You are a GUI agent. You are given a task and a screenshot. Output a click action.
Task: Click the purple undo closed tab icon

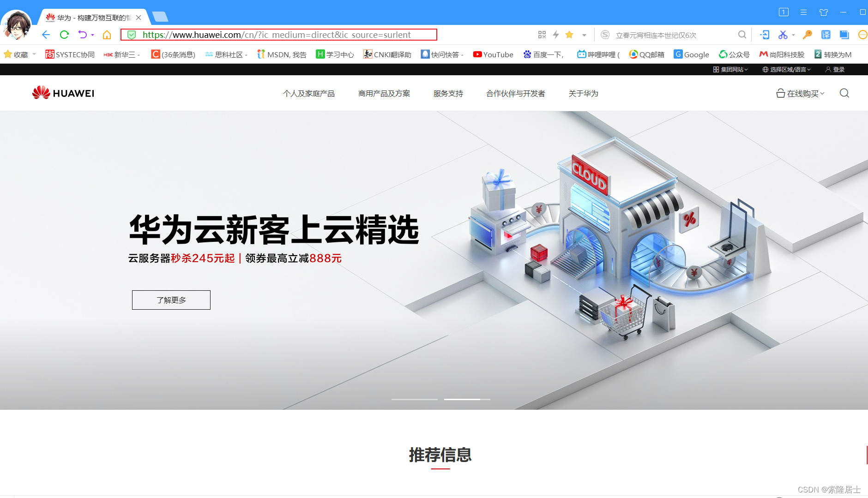[82, 35]
